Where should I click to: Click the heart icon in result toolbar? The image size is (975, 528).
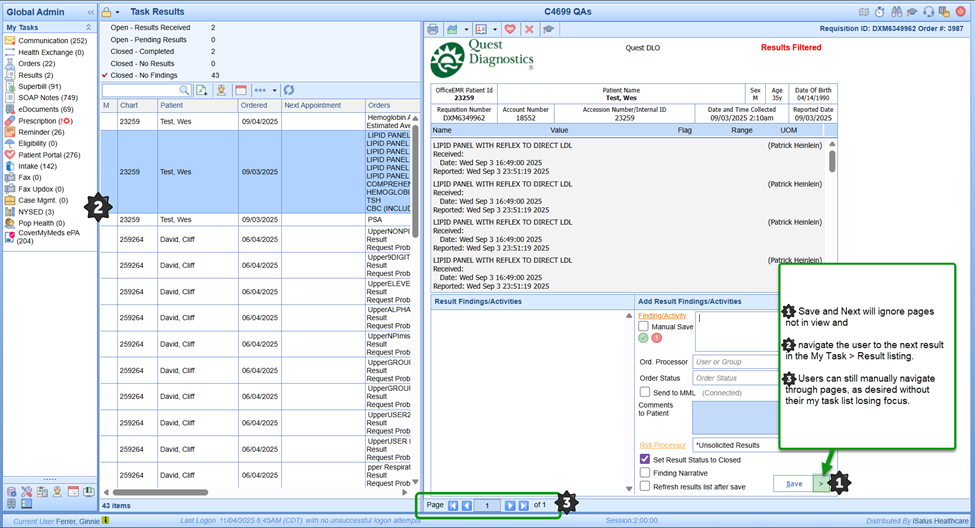[510, 29]
